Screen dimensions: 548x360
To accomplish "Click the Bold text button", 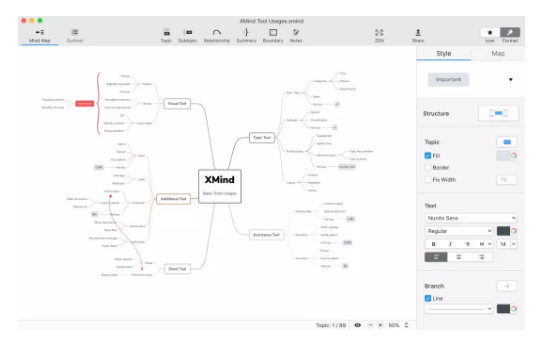I will click(434, 244).
